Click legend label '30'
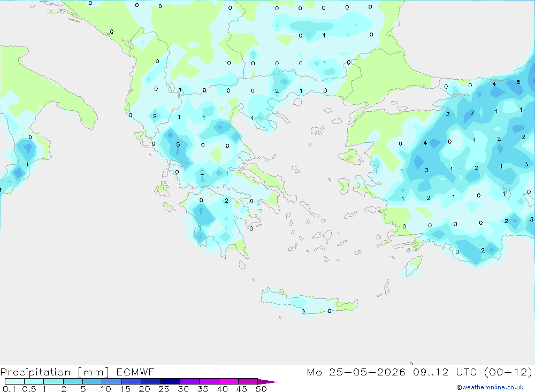This screenshot has width=535, height=392. (x=184, y=389)
